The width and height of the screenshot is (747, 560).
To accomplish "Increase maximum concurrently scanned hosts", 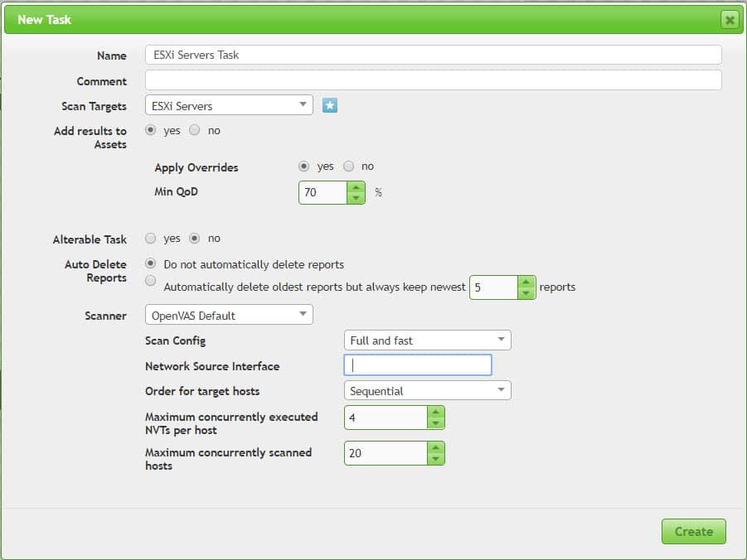I will pos(435,447).
